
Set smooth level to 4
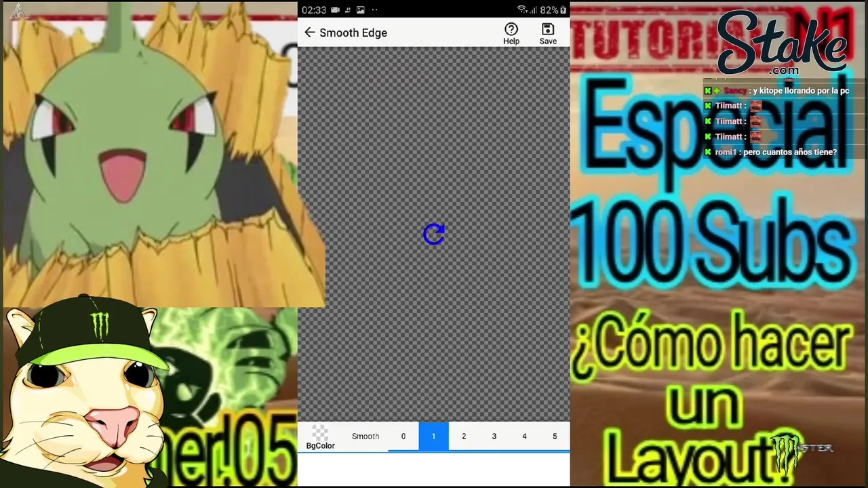coord(524,436)
